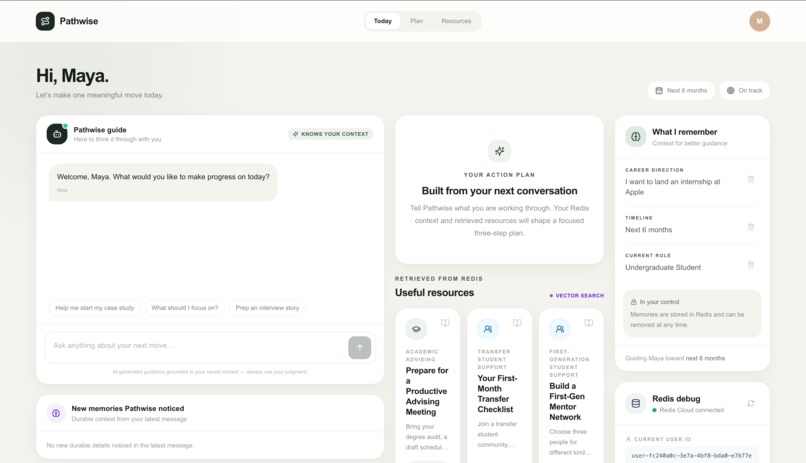Click the Redis Cloud connected status

click(x=688, y=410)
